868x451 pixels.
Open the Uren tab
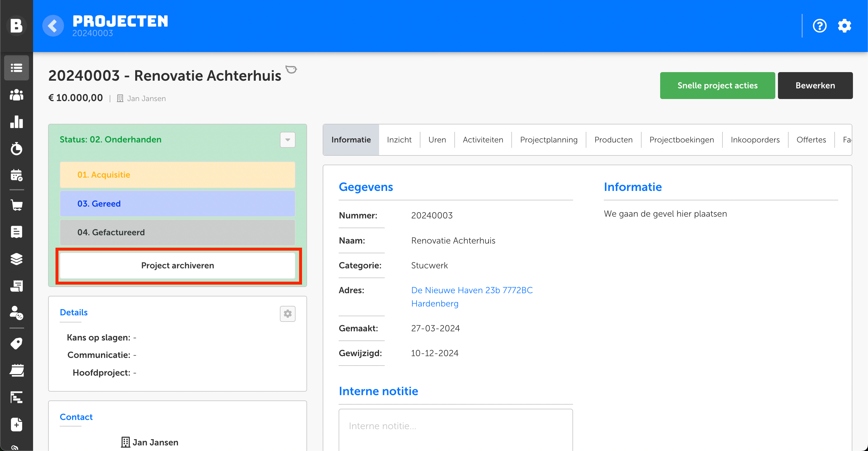pyautogui.click(x=437, y=140)
